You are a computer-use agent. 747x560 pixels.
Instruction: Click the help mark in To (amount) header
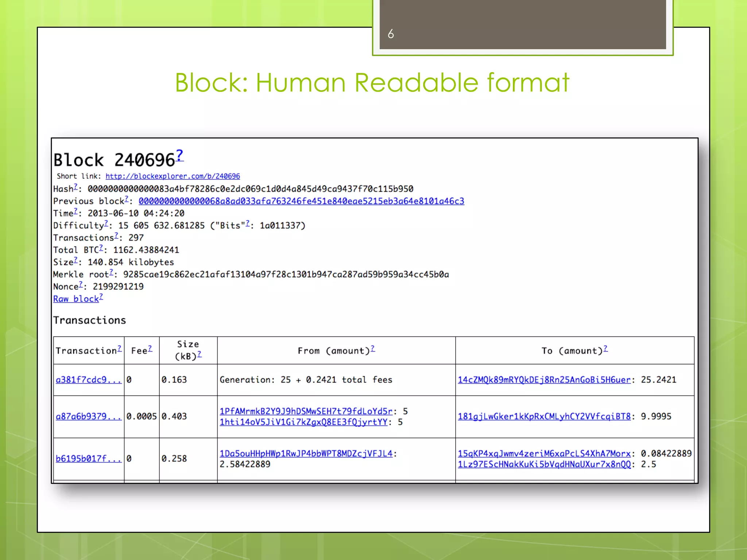pos(605,349)
